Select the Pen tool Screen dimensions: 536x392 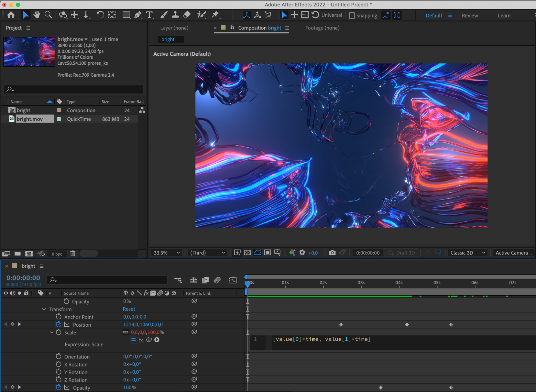138,15
